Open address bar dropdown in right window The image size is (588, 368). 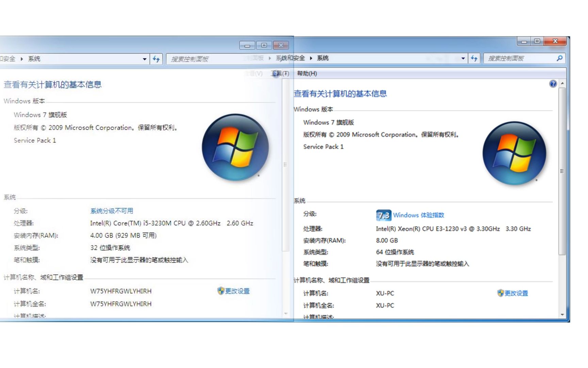[x=463, y=58]
